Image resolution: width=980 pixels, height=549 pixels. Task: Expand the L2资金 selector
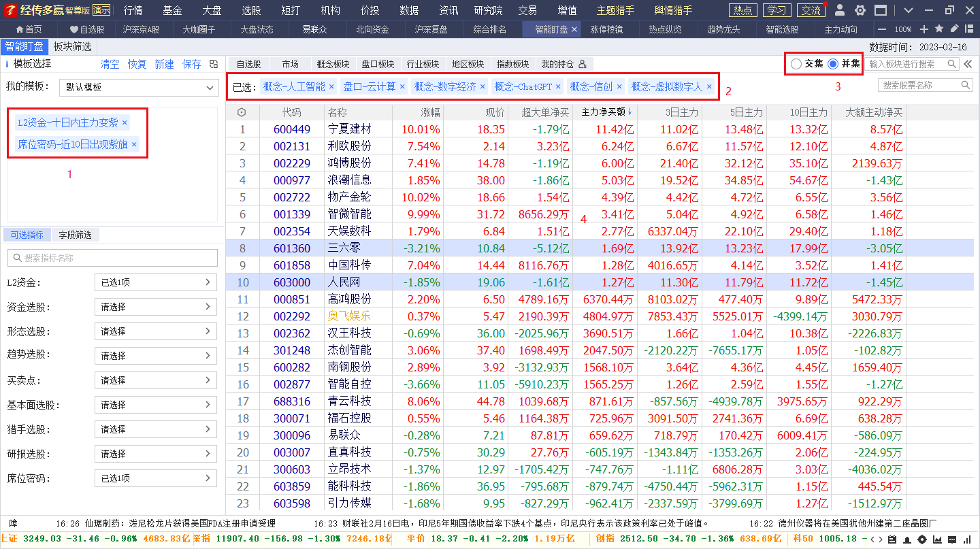click(x=156, y=282)
